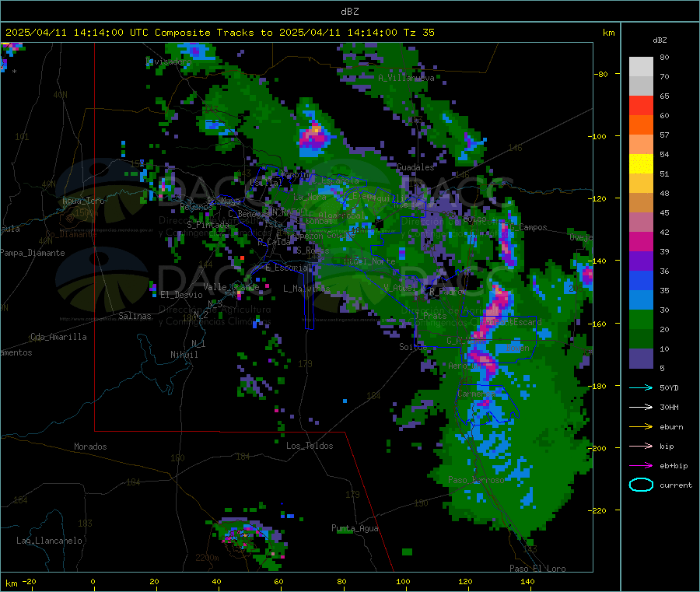
Task: Click the '-80' km tick on right axis
Action: [601, 74]
